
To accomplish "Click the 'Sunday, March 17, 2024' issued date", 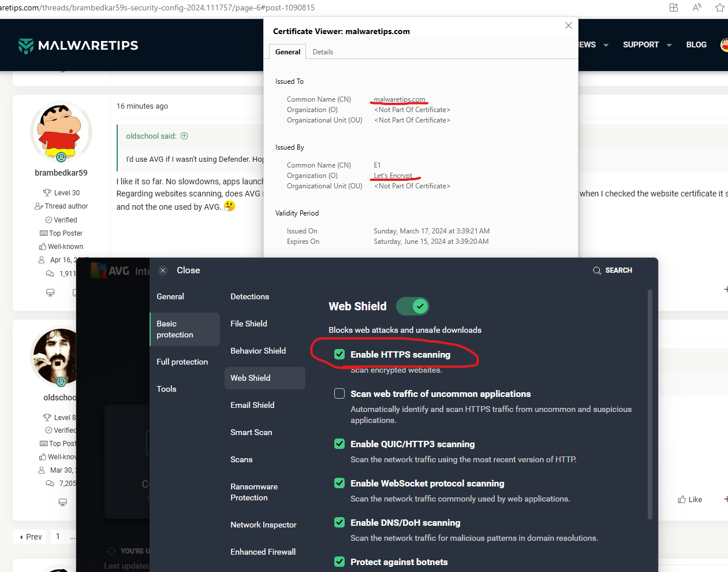I will 432,231.
